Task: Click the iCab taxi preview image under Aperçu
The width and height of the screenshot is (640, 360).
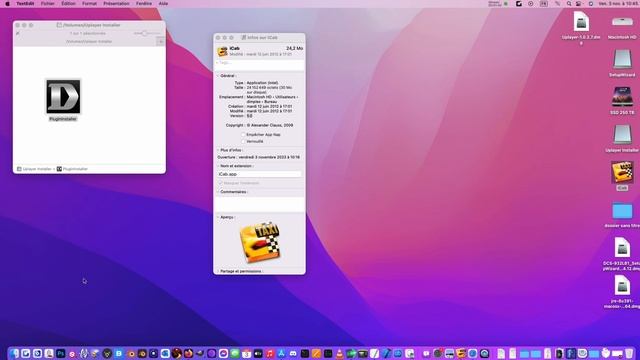Action: [260, 242]
